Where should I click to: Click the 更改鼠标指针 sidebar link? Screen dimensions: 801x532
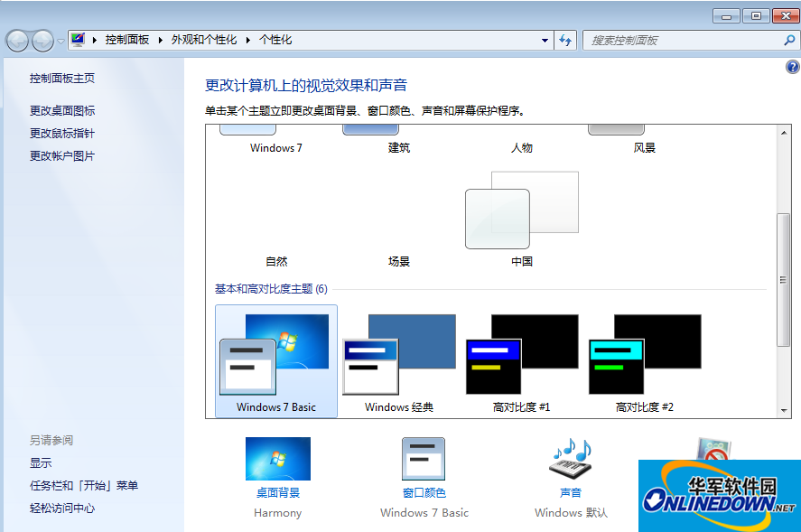click(x=61, y=134)
